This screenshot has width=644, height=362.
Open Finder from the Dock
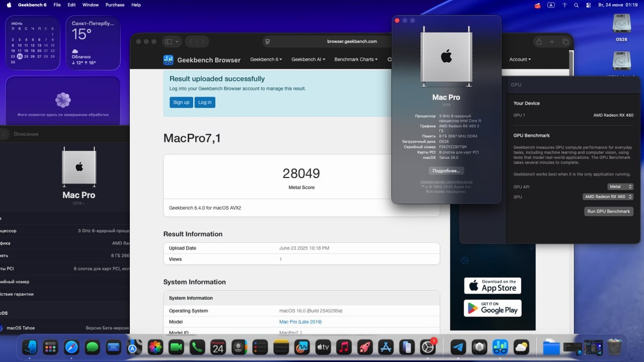click(x=30, y=348)
